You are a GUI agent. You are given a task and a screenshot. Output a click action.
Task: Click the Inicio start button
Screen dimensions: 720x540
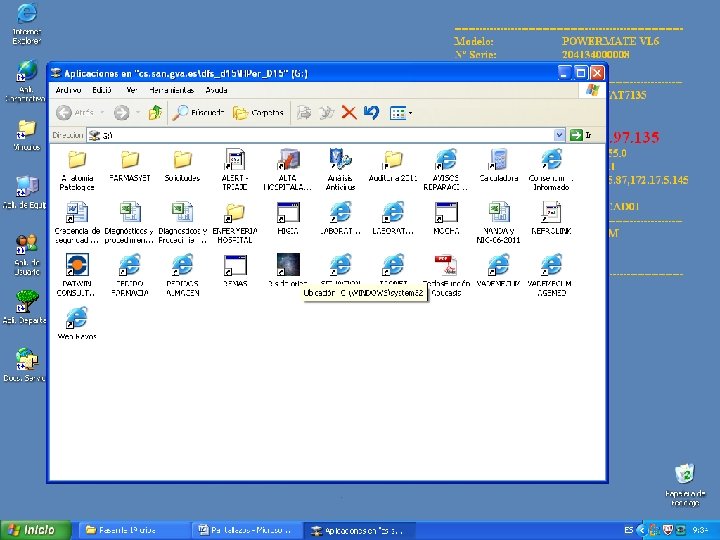point(36,530)
